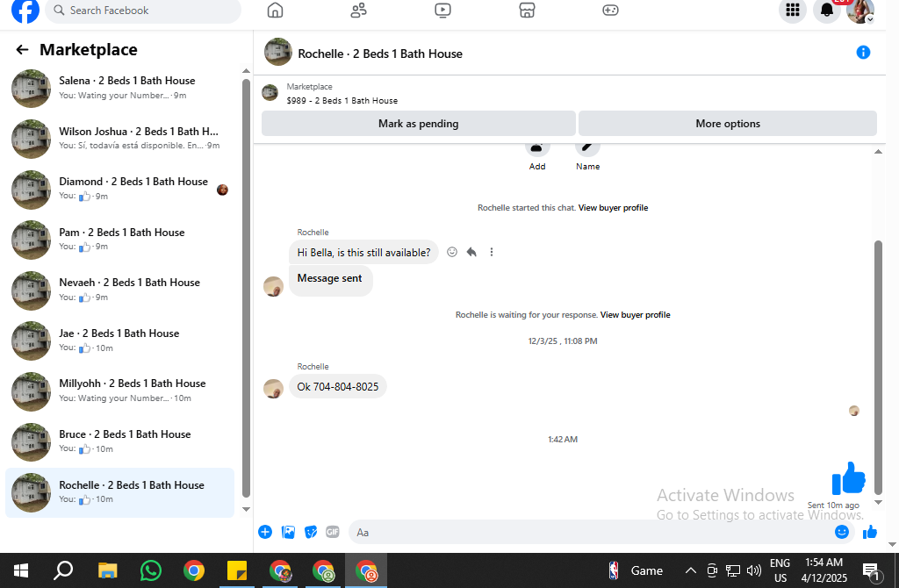Open View buyer profile link after 'waiting for your response'
899x588 pixels.
636,315
